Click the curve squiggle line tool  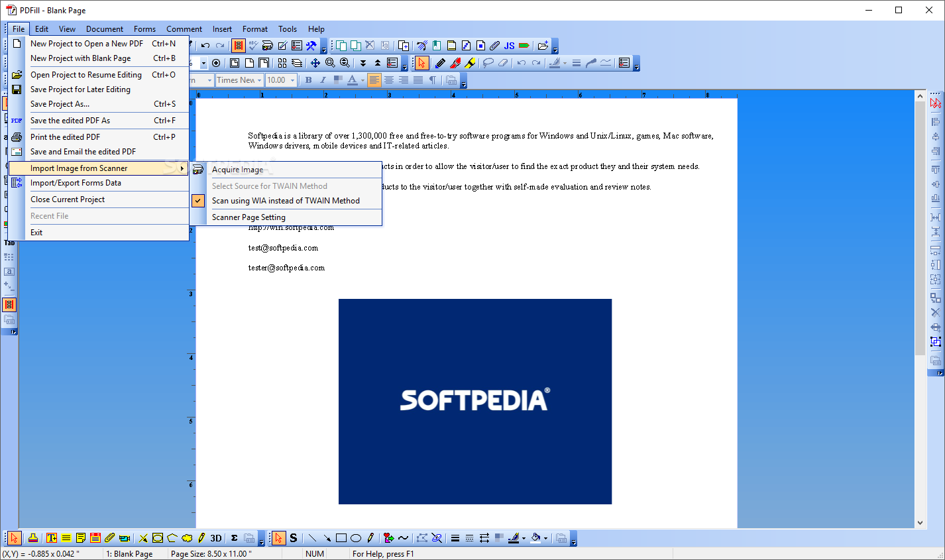(404, 538)
